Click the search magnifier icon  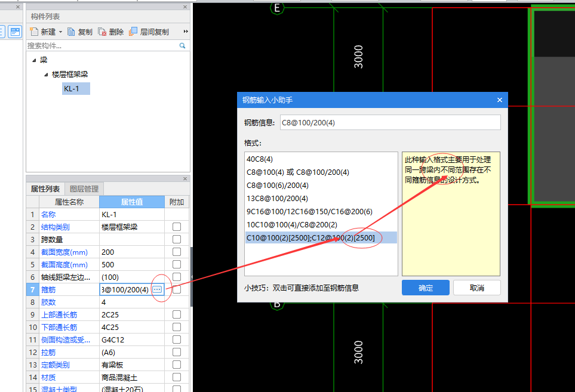pyautogui.click(x=182, y=45)
